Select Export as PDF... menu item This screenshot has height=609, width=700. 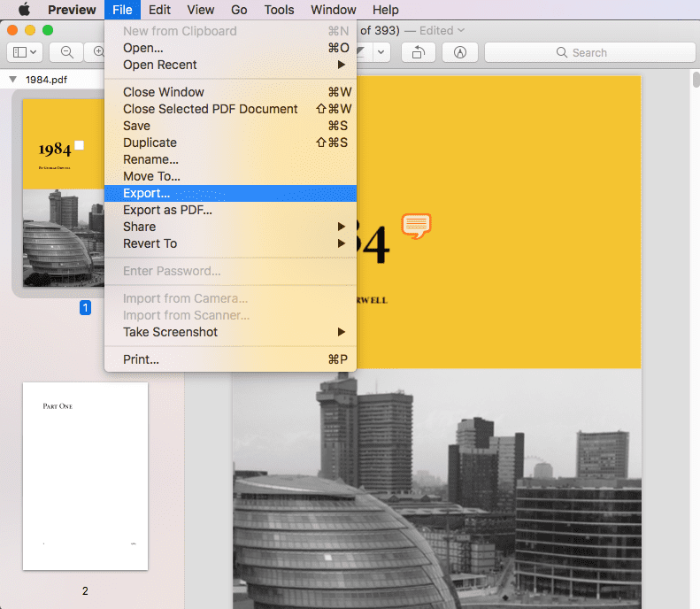tap(167, 210)
